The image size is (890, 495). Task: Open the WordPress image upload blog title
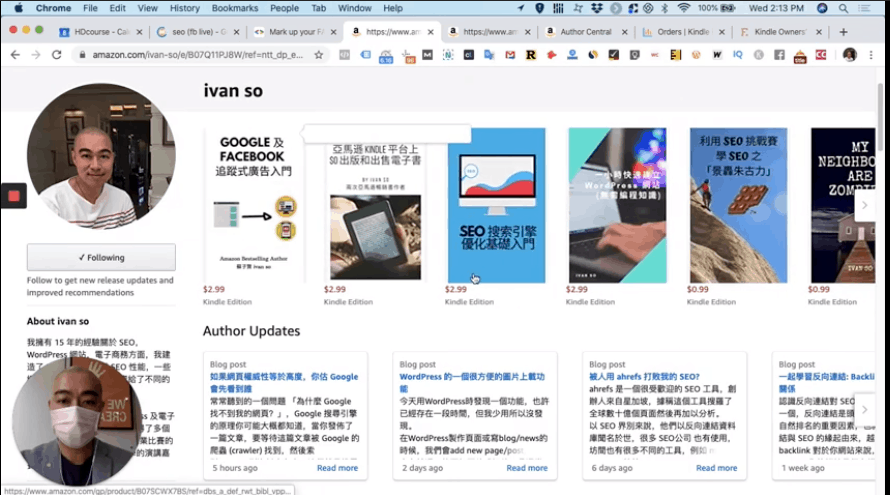(472, 383)
